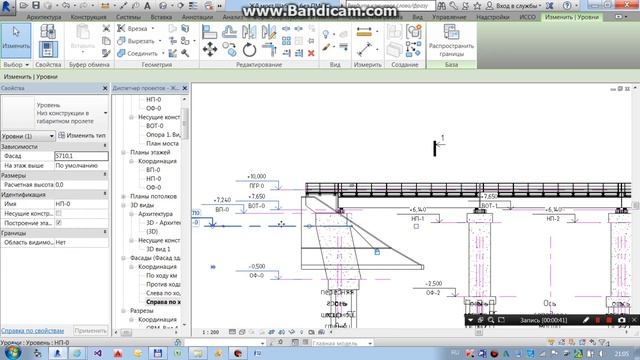This screenshot has width=640, height=360.
Task: Select the Trim/Extend to Corner tool
Action: [x=269, y=50]
